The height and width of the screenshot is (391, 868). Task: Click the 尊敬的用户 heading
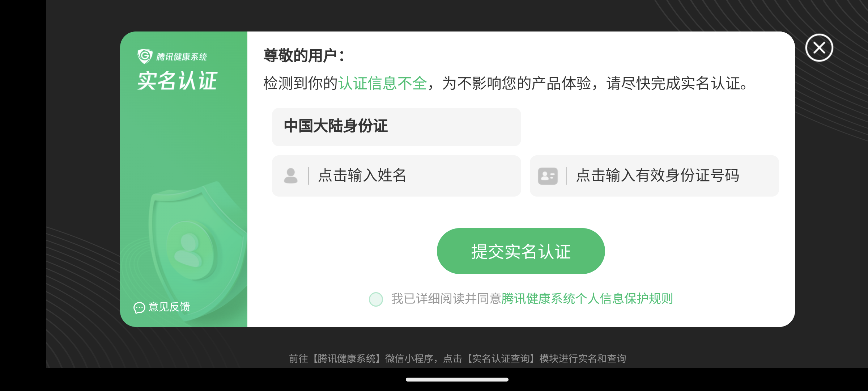[304, 56]
